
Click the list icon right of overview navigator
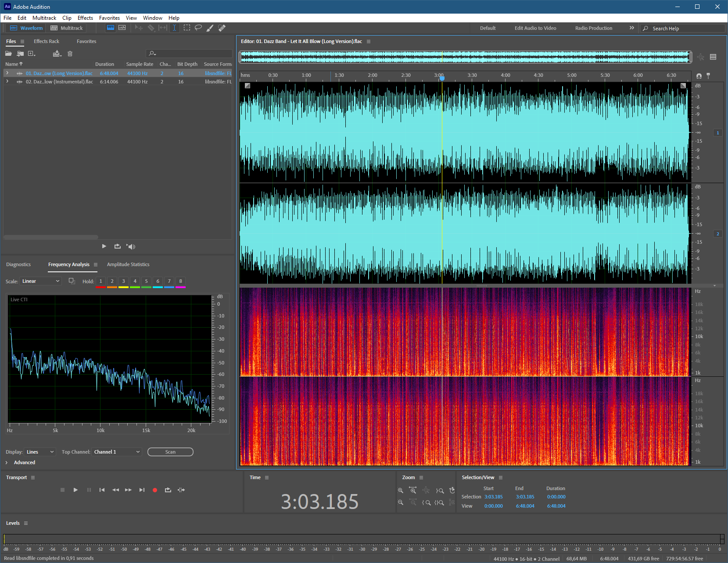coord(713,57)
